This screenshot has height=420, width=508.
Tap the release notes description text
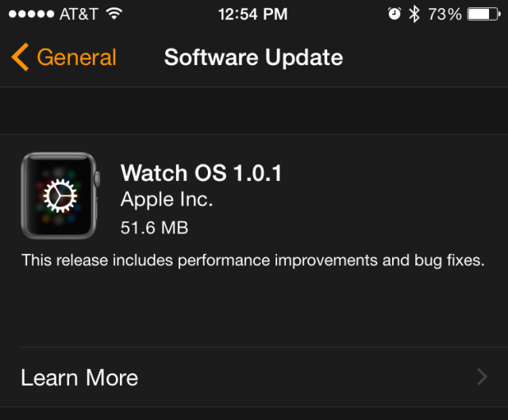(x=253, y=260)
